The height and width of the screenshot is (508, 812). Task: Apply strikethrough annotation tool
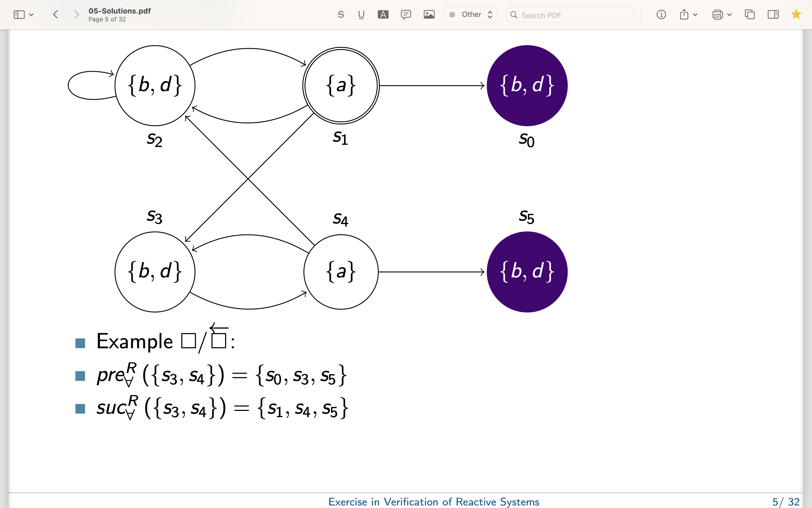pyautogui.click(x=341, y=14)
